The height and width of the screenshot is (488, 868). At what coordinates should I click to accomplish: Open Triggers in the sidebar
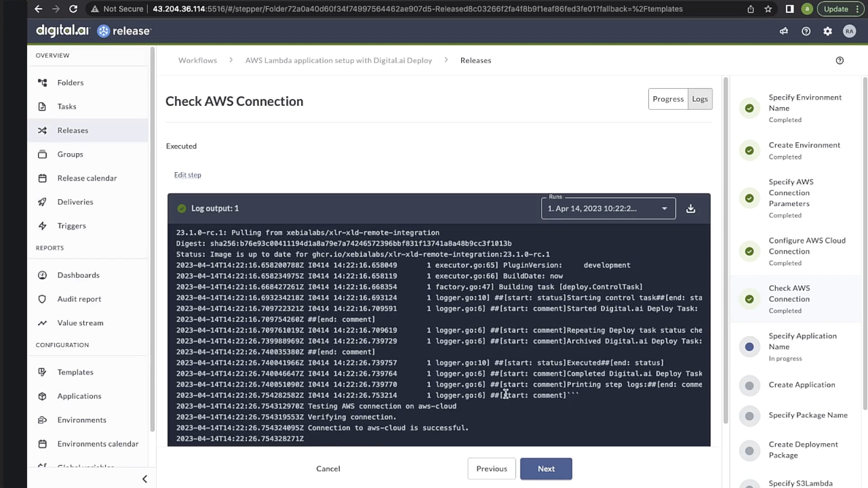tap(71, 226)
